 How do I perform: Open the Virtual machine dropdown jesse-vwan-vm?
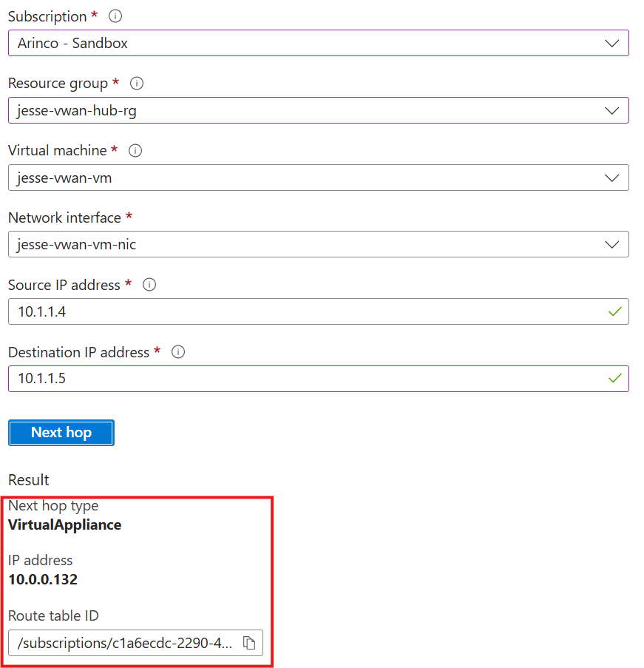click(x=318, y=178)
